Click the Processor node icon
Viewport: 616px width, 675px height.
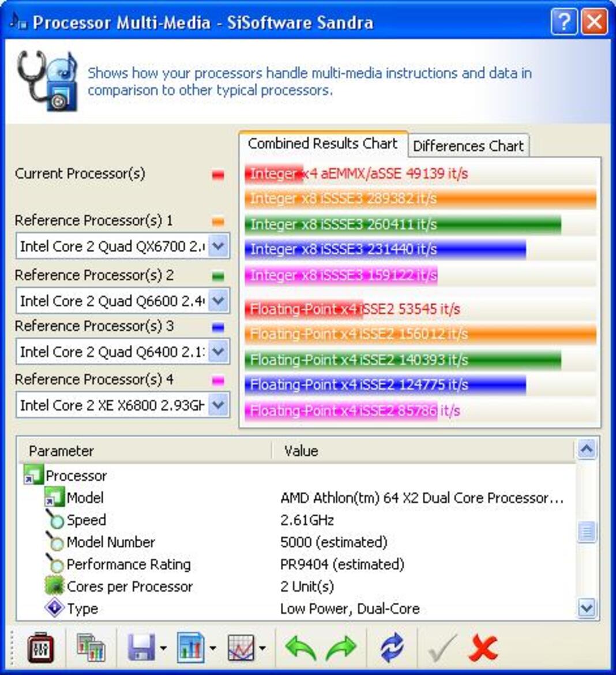click(x=33, y=474)
